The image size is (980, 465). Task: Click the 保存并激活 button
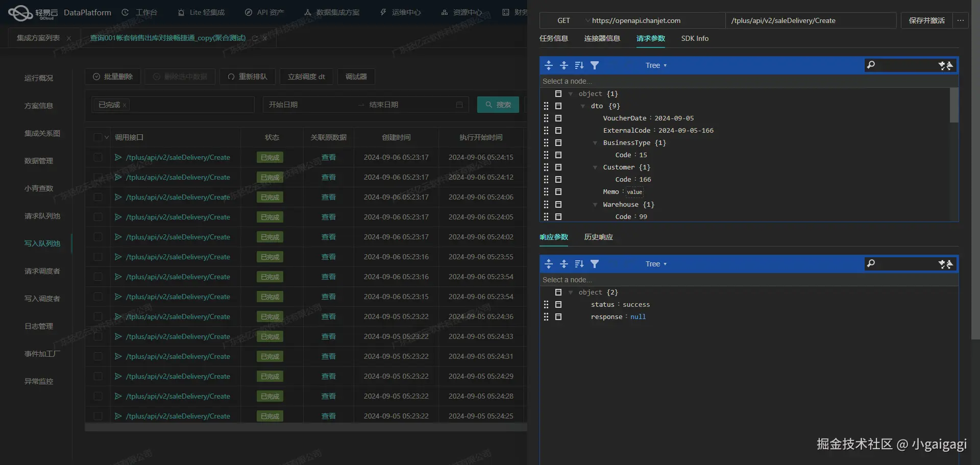click(x=927, y=20)
